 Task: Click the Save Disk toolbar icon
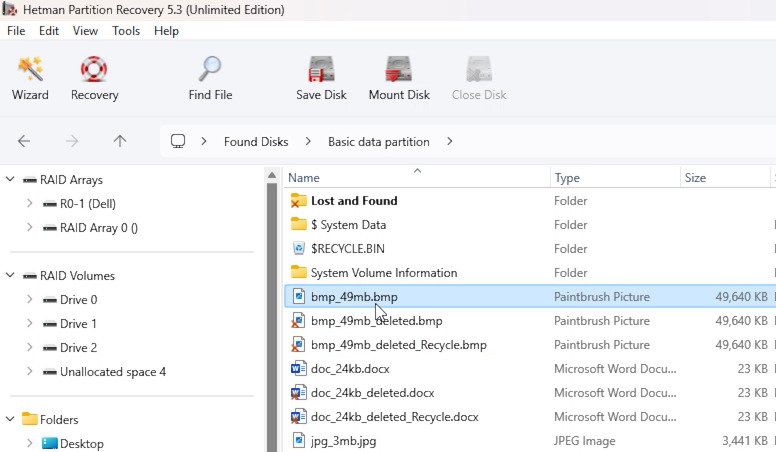(321, 69)
